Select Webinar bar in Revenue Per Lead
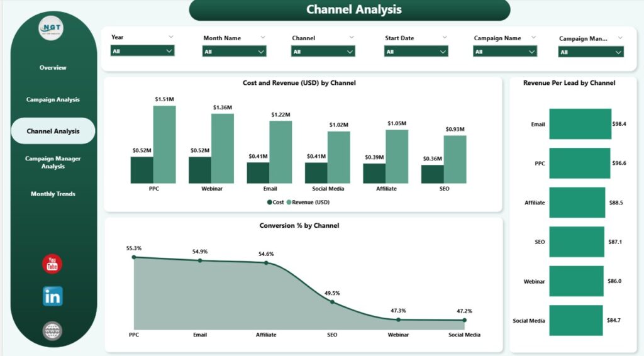 576,281
